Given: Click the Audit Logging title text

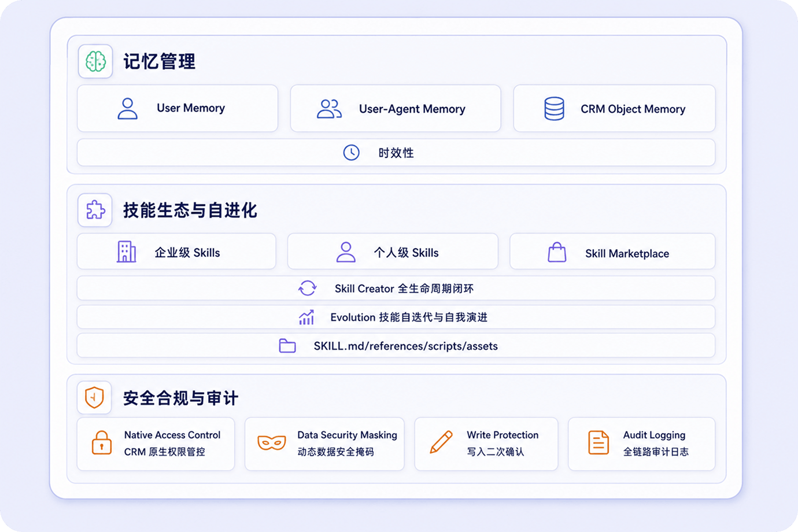Looking at the screenshot, I should 654,435.
